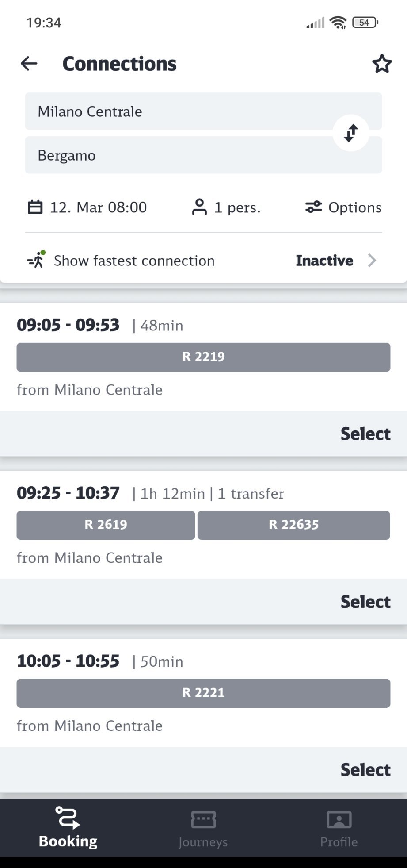Toggle the Inactive fastest connection setting
The image size is (407, 868).
point(324,261)
